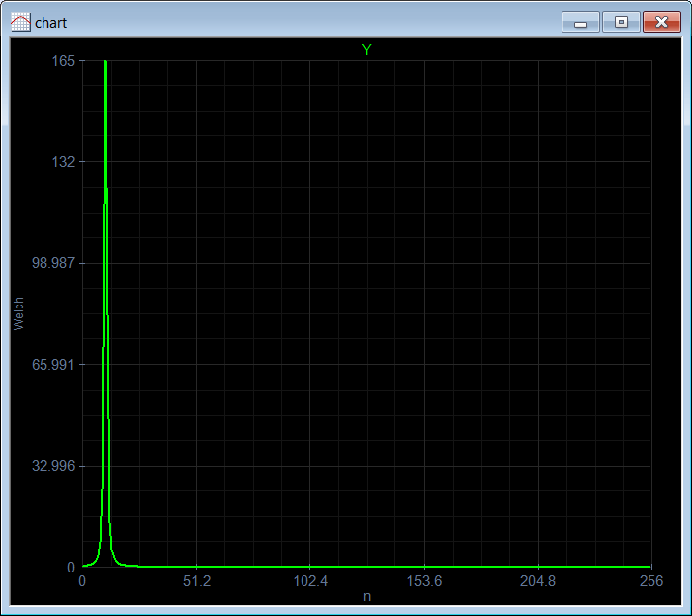The image size is (692, 616).
Task: Click the 102.4 x-axis value
Action: 310,581
